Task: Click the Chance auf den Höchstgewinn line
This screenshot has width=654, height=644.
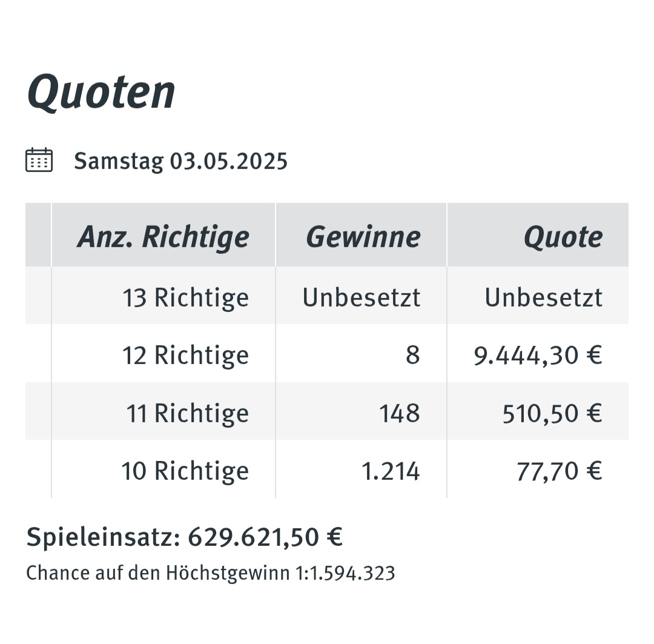Action: coord(211,573)
